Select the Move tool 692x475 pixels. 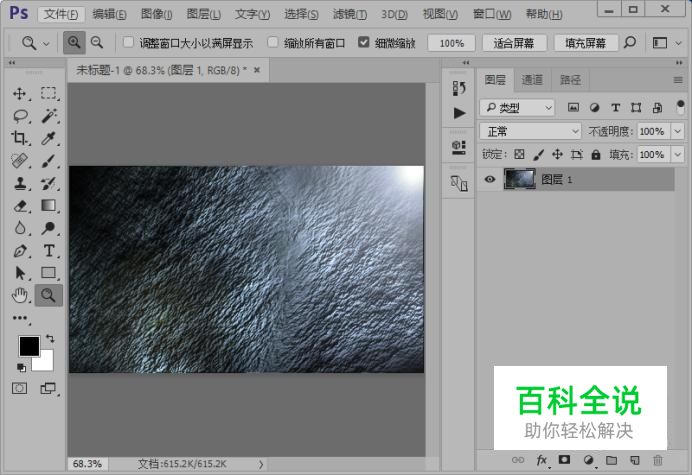pos(19,94)
